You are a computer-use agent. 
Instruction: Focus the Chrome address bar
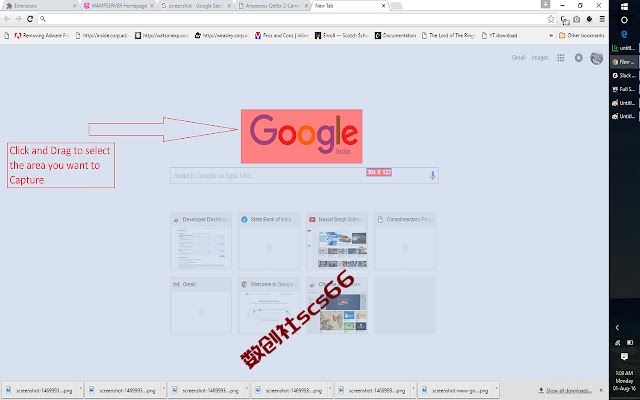coord(294,19)
